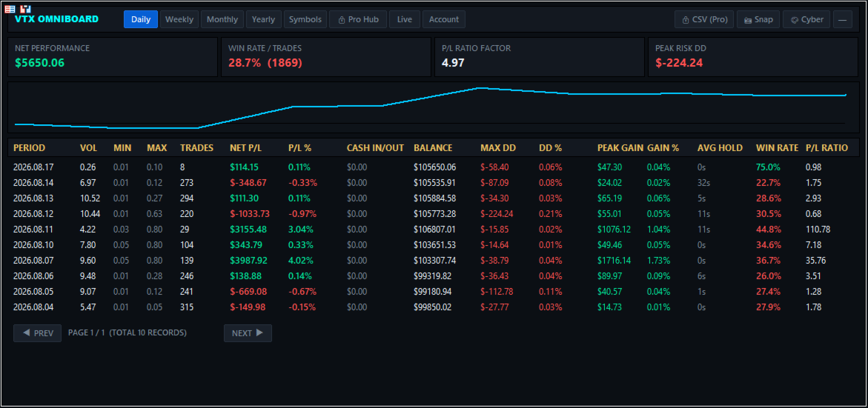Sort table by WIN RATE column
This screenshot has width=868, height=408.
click(x=778, y=148)
